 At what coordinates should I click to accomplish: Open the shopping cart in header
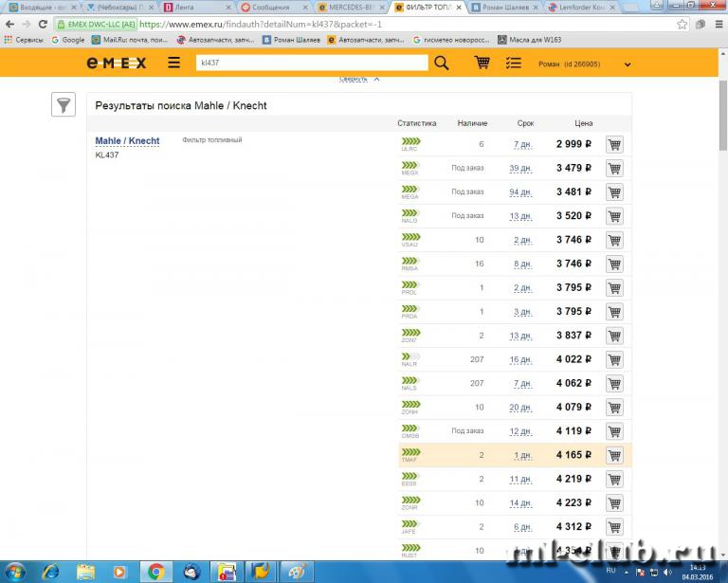pos(482,63)
